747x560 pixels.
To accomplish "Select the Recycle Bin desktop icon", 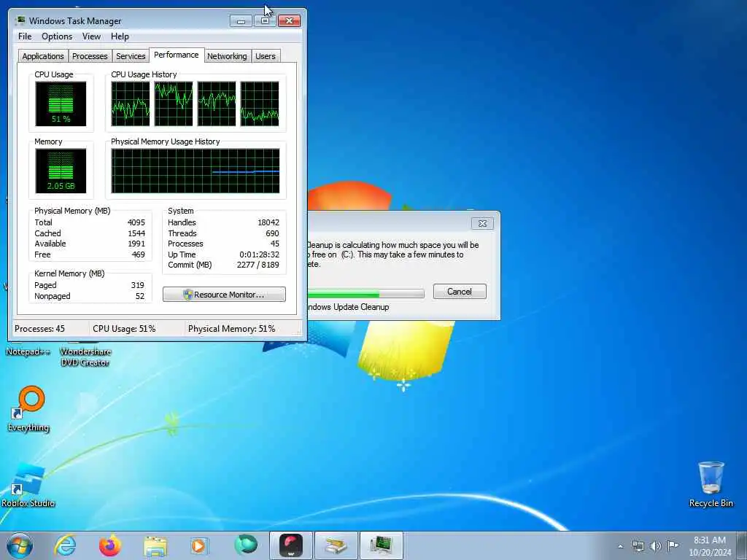I will (x=711, y=484).
